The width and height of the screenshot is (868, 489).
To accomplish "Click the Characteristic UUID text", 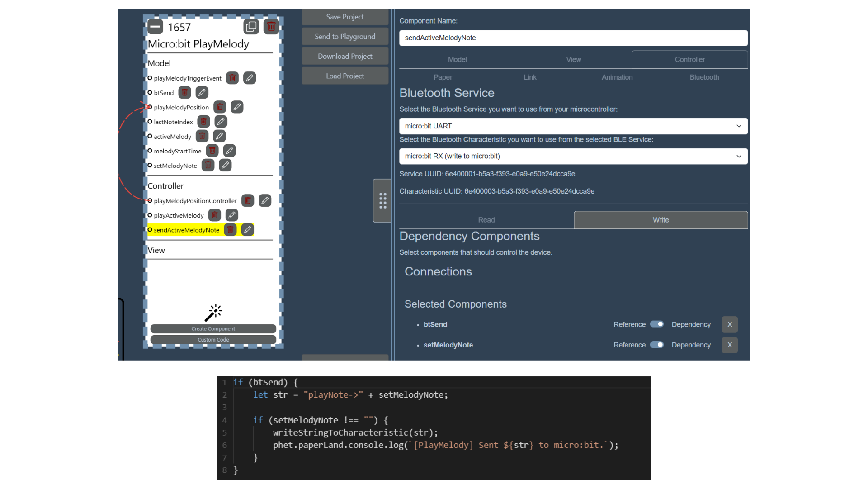I will (496, 191).
